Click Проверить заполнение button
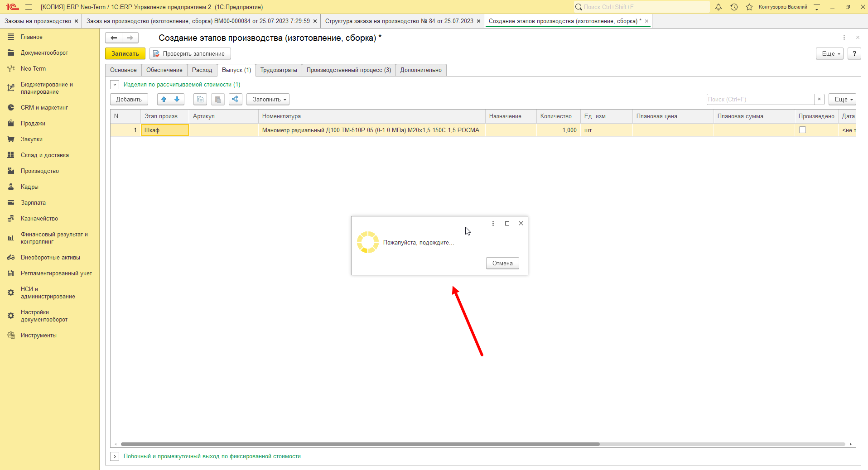868x470 pixels. pos(190,53)
